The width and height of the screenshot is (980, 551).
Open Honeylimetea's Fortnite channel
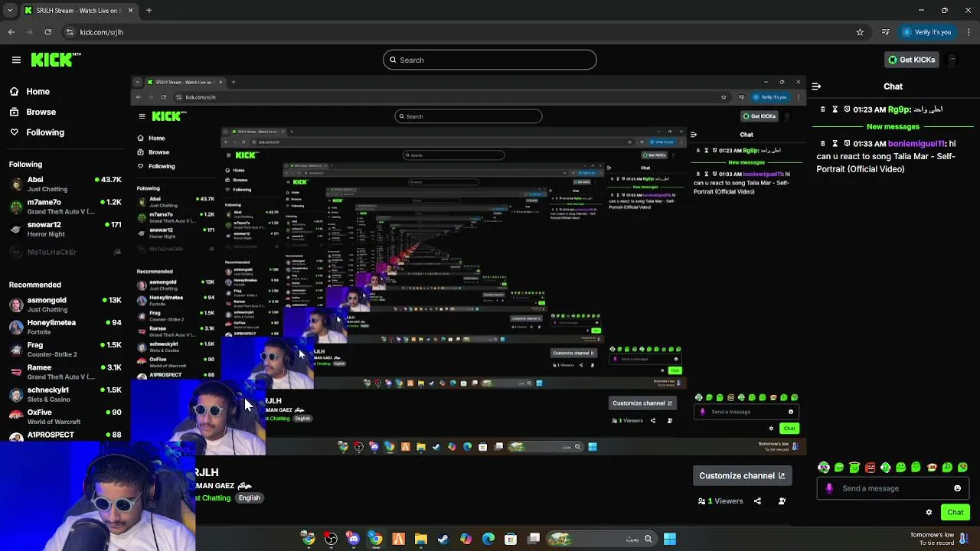65,328
